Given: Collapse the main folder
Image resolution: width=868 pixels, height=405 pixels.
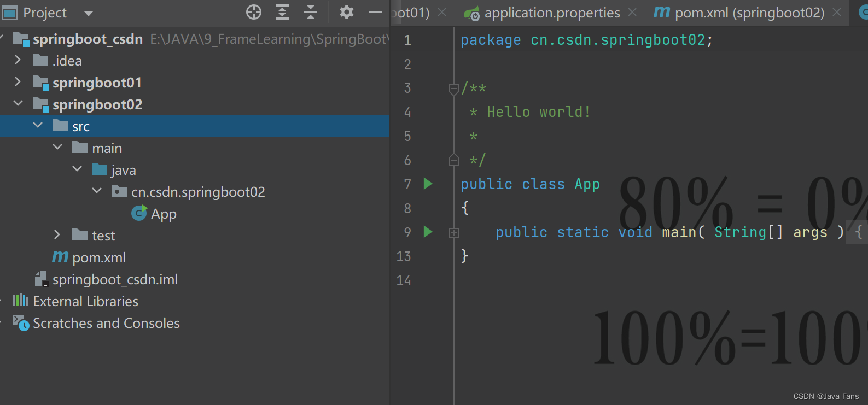Looking at the screenshot, I should click(57, 147).
